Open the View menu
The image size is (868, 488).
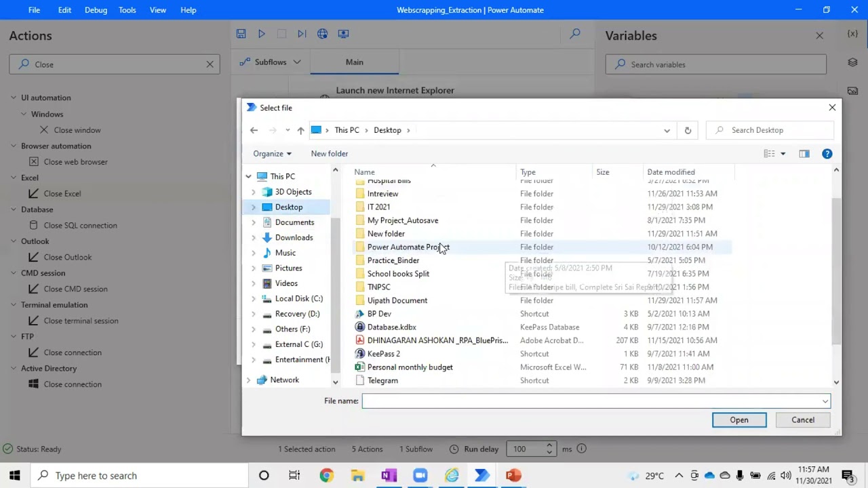tap(158, 10)
